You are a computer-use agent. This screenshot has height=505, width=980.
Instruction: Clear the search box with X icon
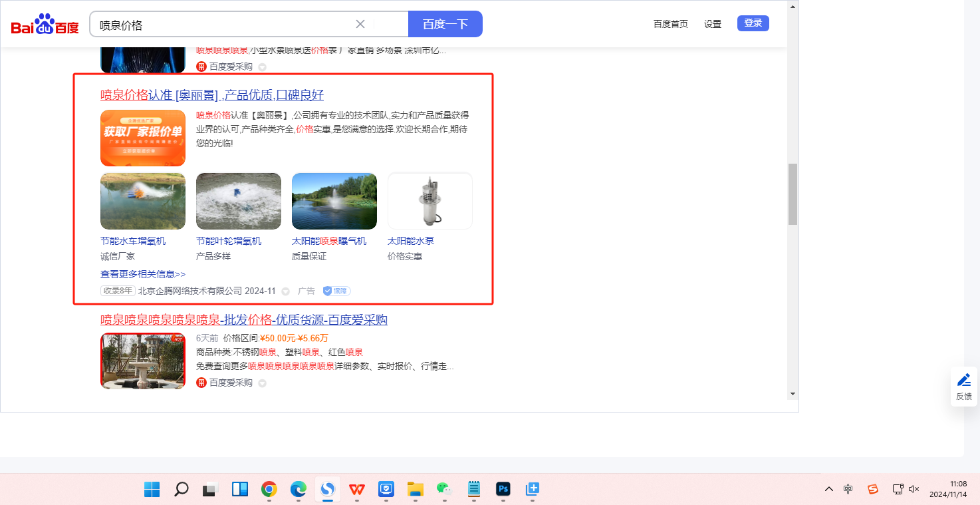[360, 24]
